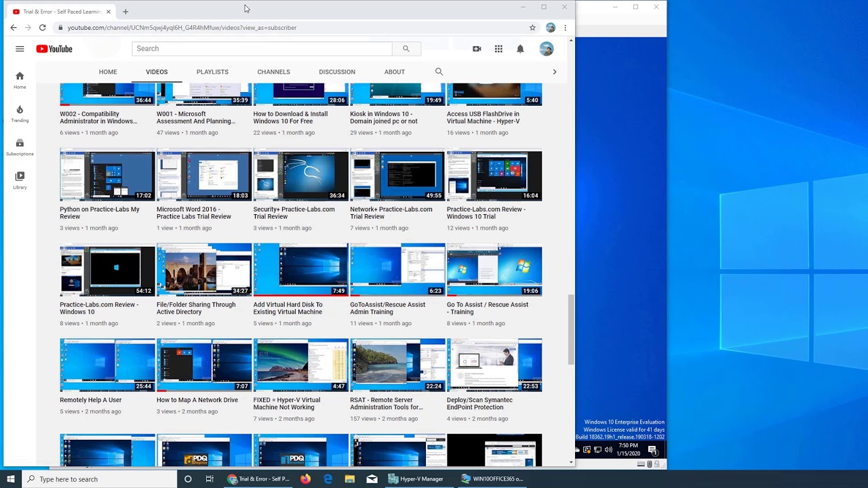Switch to the Chrome Trial & Error taskbar button

tap(258, 479)
